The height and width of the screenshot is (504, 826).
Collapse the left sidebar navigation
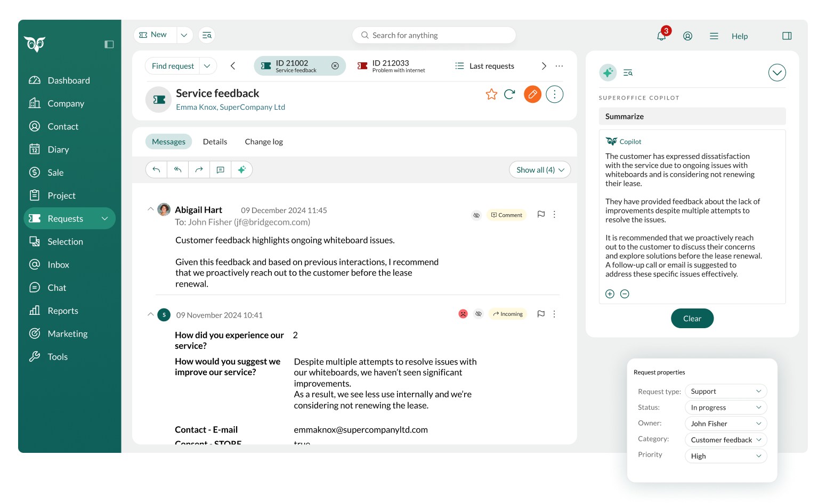click(x=109, y=44)
